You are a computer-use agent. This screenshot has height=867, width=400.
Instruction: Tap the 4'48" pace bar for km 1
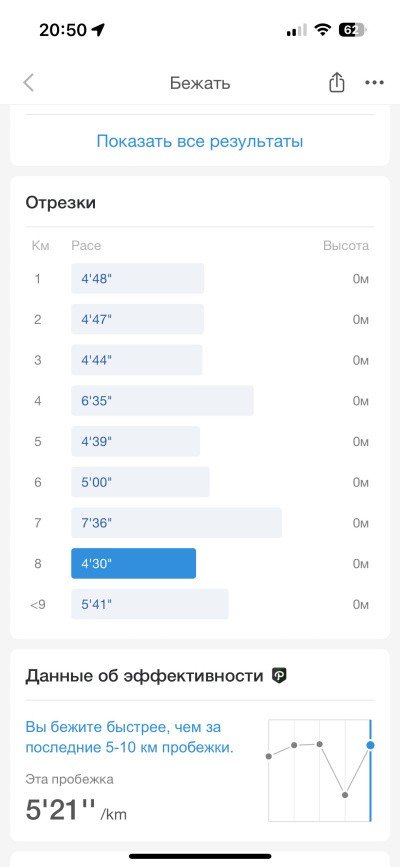coord(137,279)
